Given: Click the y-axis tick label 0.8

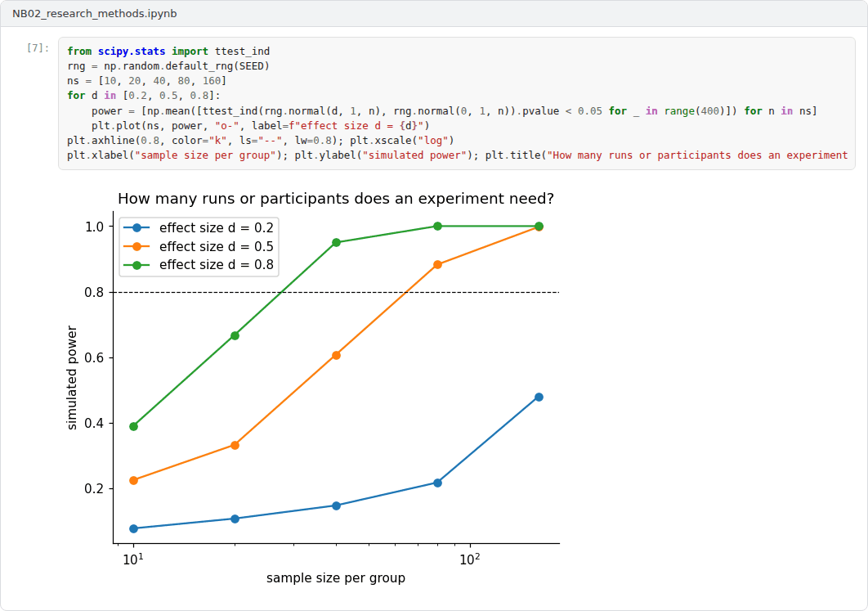Looking at the screenshot, I should pos(95,292).
